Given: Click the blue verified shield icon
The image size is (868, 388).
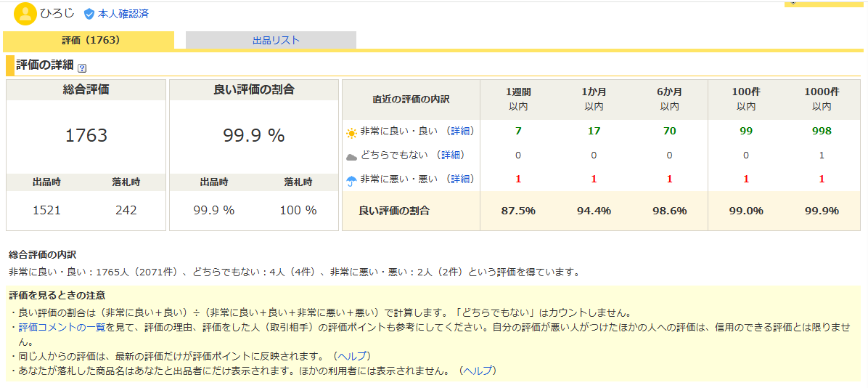Looking at the screenshot, I should coord(89,14).
